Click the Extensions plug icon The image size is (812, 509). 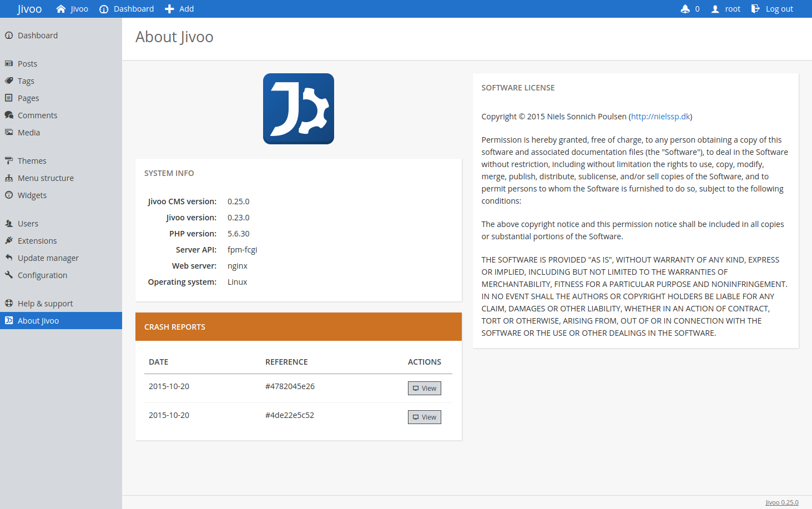coord(9,241)
